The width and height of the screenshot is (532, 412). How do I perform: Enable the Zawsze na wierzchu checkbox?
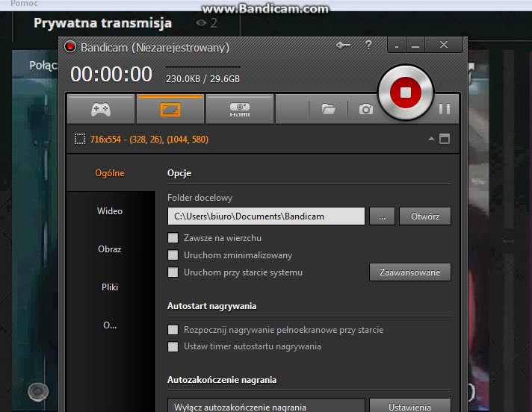pos(173,238)
